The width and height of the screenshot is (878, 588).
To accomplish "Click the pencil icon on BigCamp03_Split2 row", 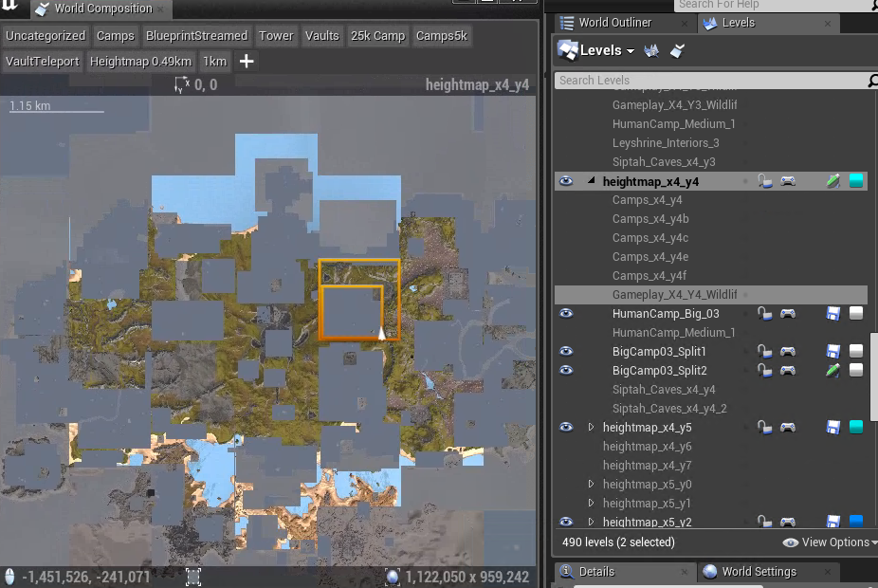I will [832, 371].
